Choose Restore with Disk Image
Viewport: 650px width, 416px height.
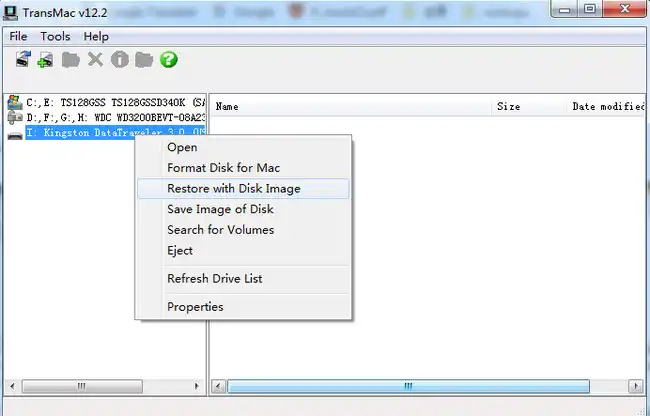point(243,189)
